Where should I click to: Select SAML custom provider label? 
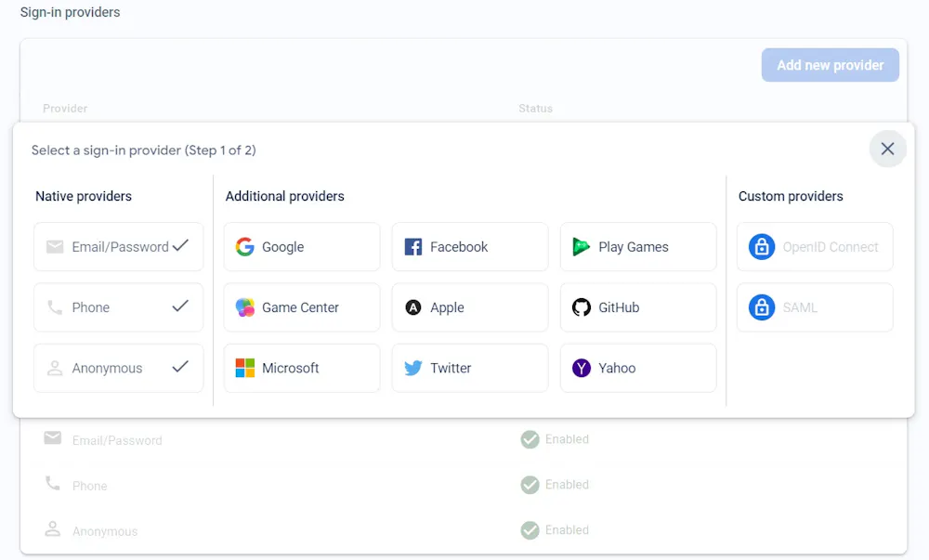800,307
